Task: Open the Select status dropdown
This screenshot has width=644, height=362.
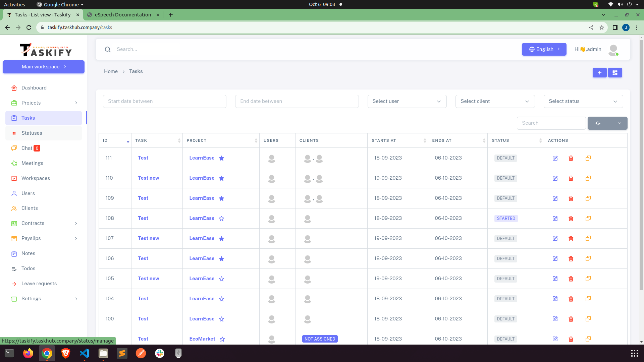Action: 583,101
